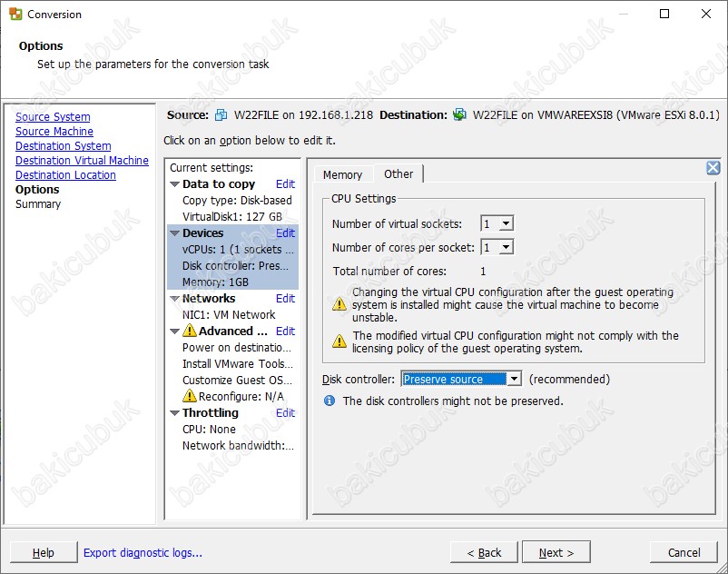Screen dimensions: 728x574
Task: Go to Destination System step
Action: 64,146
